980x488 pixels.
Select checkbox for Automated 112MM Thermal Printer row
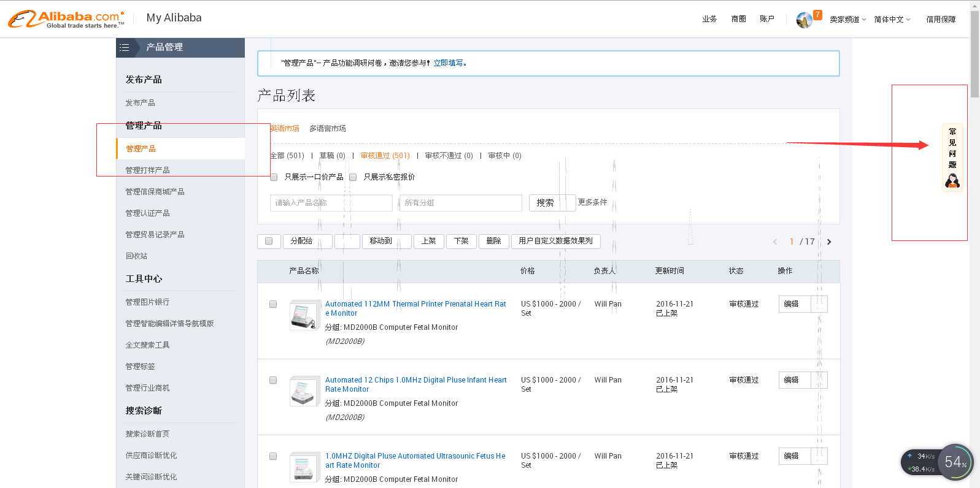tap(273, 304)
